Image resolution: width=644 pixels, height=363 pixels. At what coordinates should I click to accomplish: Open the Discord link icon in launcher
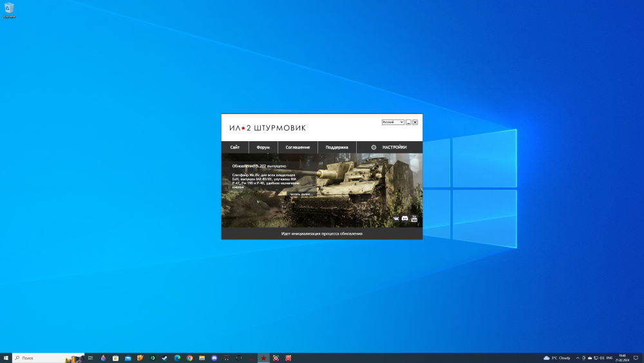(405, 219)
